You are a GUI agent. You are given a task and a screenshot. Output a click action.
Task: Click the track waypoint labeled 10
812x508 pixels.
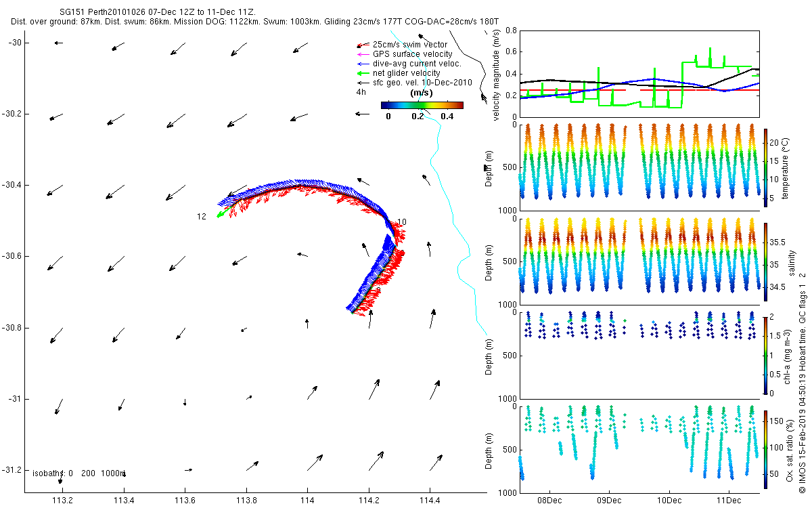(401, 222)
